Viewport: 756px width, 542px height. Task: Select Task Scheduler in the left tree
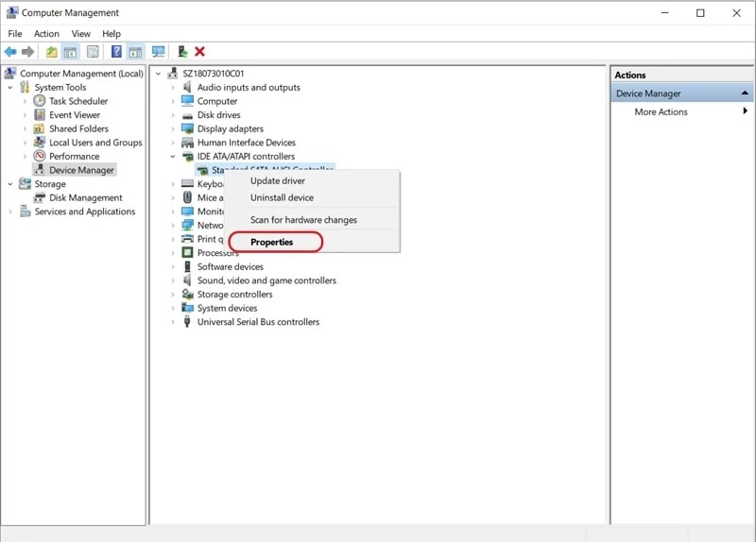point(77,101)
